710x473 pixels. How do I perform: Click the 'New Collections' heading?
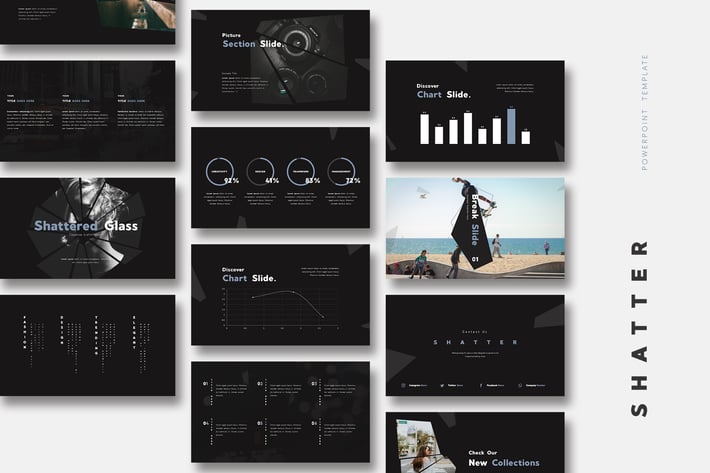point(504,463)
